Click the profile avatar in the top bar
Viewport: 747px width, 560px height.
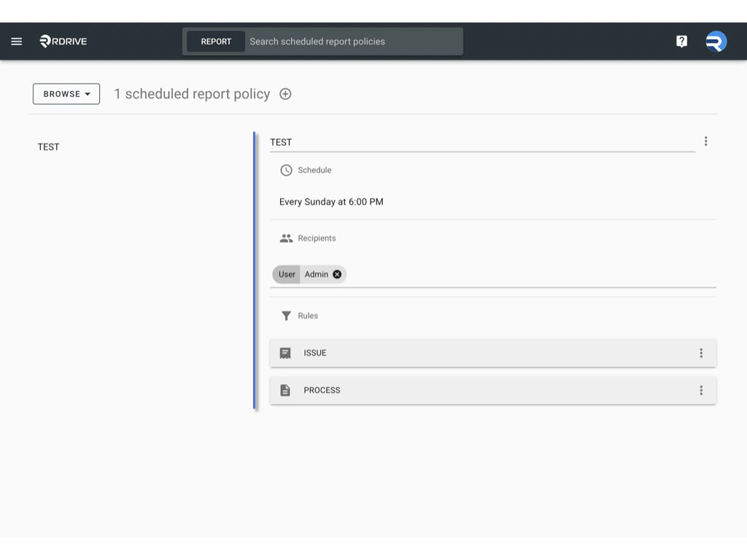(716, 41)
